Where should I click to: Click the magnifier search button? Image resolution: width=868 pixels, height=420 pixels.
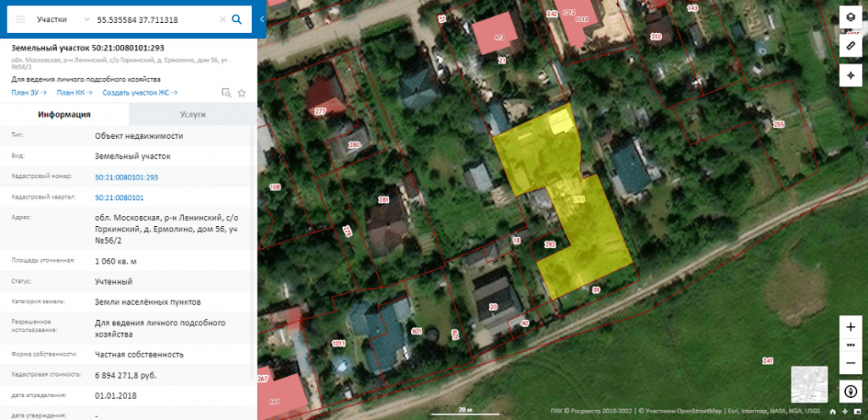click(236, 19)
